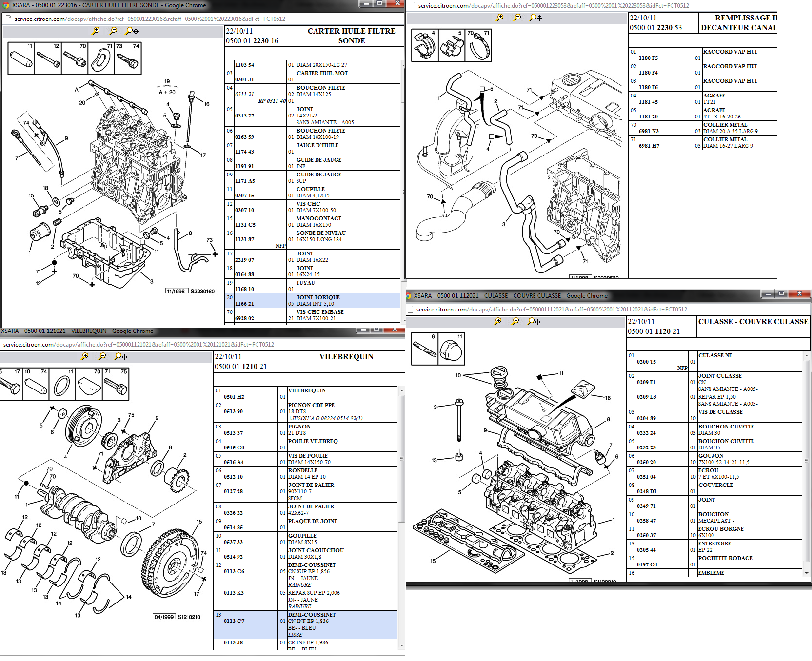Click up arrow of Vilebrequin table scrollbar

402,390
